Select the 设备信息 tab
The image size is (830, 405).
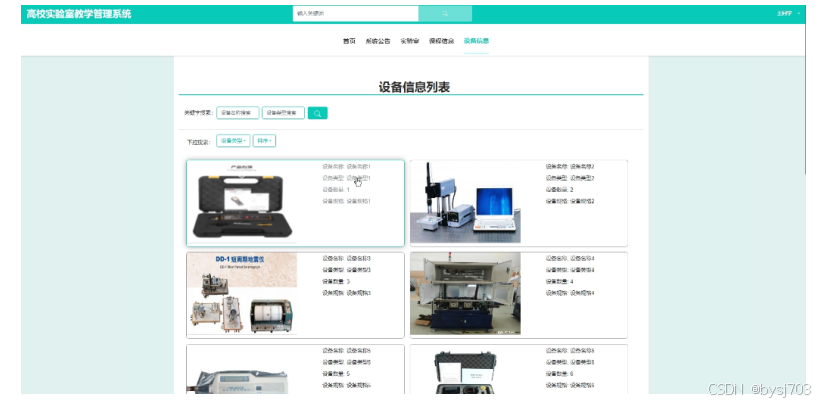point(476,41)
